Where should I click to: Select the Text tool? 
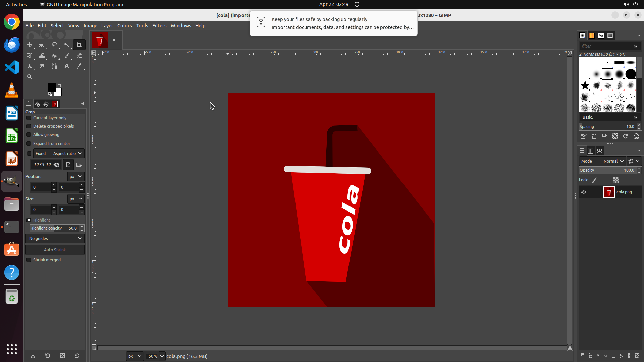pos(67,66)
